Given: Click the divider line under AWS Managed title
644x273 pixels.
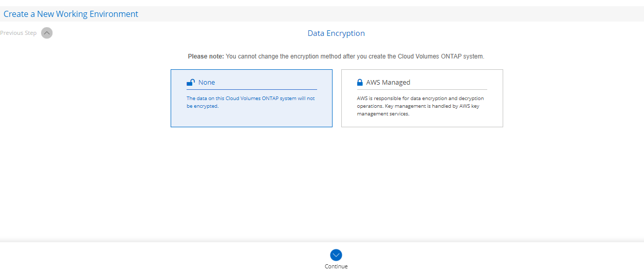Looking at the screenshot, I should [422, 90].
